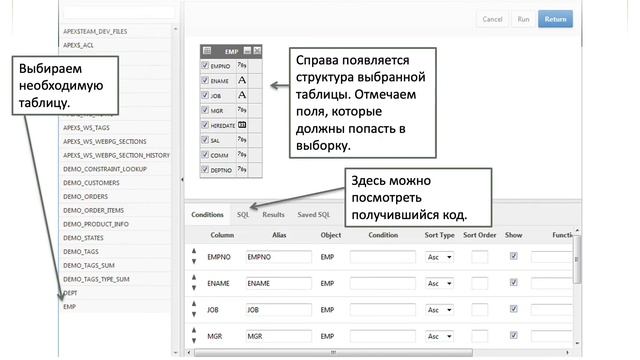Toggle the Show checkbox for the EMPNO row
Viewport: 640px width, 360px height.
point(513,256)
